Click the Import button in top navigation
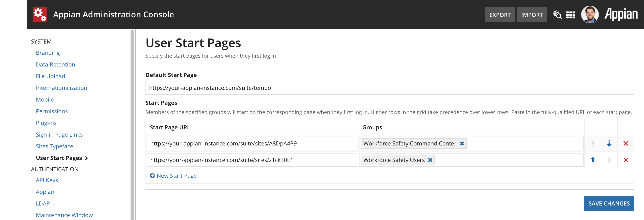 tap(532, 15)
